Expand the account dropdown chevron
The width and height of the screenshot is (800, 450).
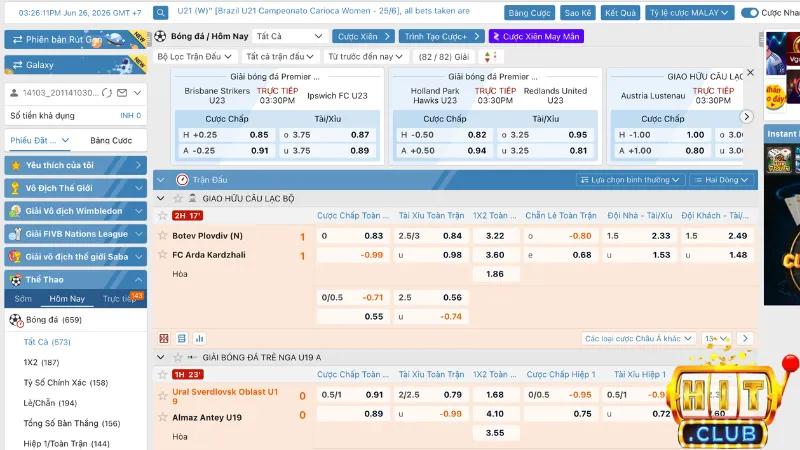(137, 93)
